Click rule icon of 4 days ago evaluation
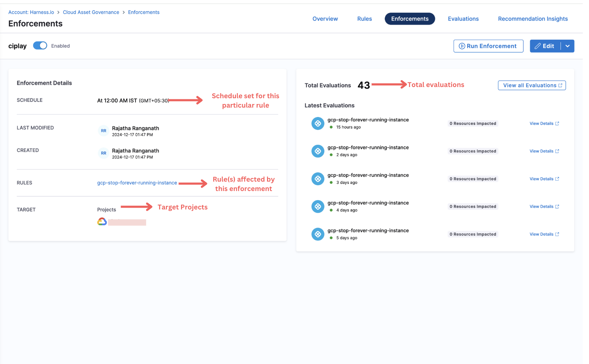589x364 pixels. tap(318, 207)
